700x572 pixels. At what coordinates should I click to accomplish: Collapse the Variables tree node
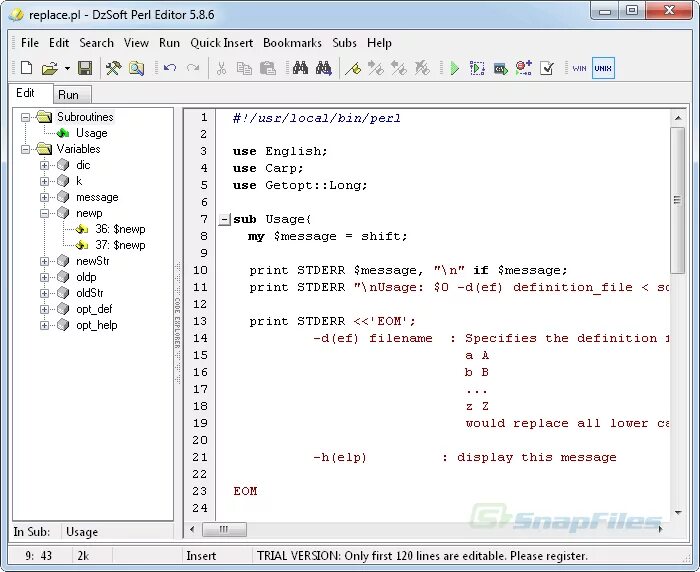pos(26,149)
